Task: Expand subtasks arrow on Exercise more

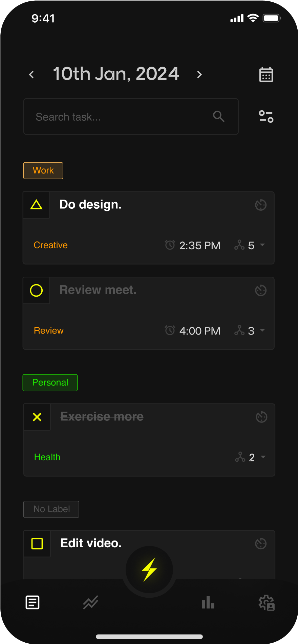Action: pos(263,457)
